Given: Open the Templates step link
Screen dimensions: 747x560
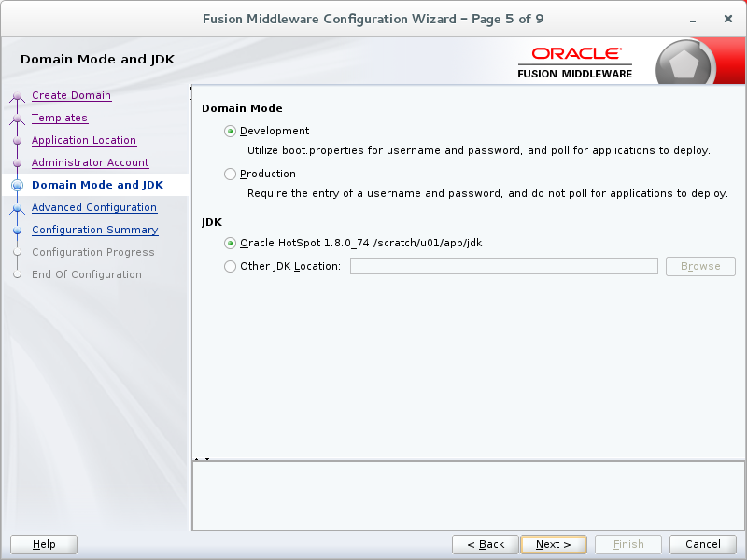Looking at the screenshot, I should [60, 118].
